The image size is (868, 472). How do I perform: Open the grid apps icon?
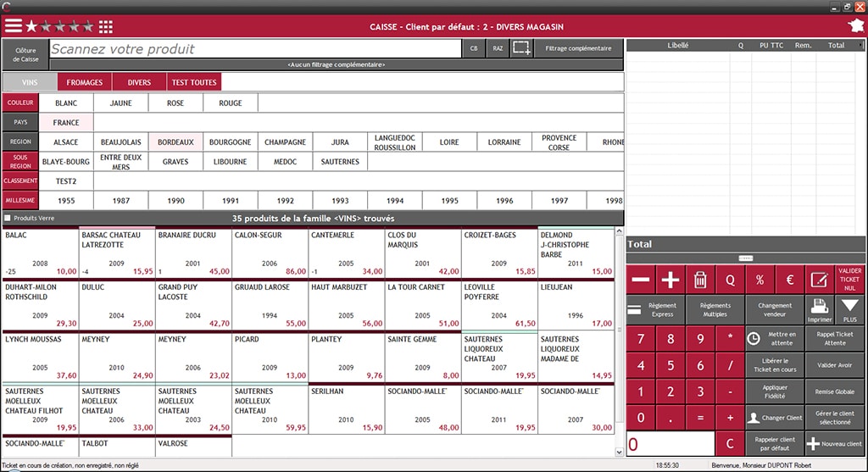[106, 26]
